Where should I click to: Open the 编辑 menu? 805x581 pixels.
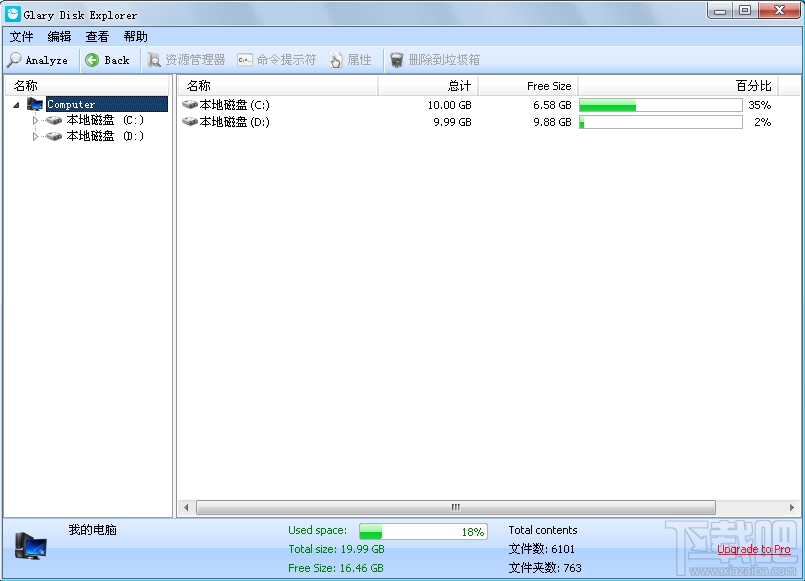(60, 36)
